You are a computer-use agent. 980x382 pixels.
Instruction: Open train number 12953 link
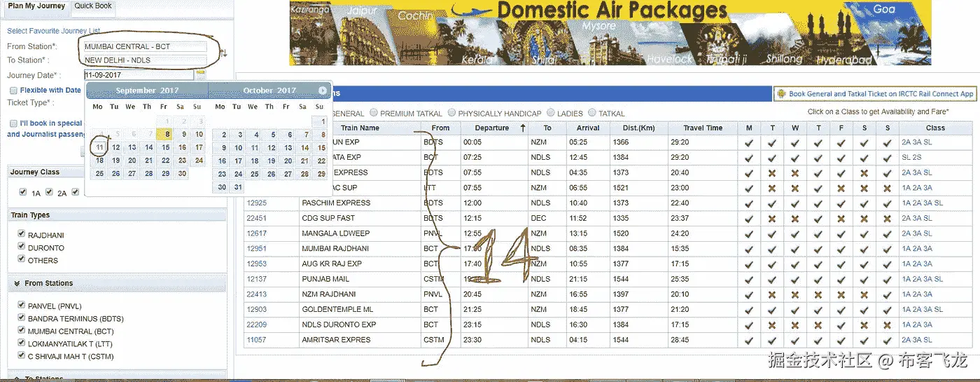tap(256, 264)
